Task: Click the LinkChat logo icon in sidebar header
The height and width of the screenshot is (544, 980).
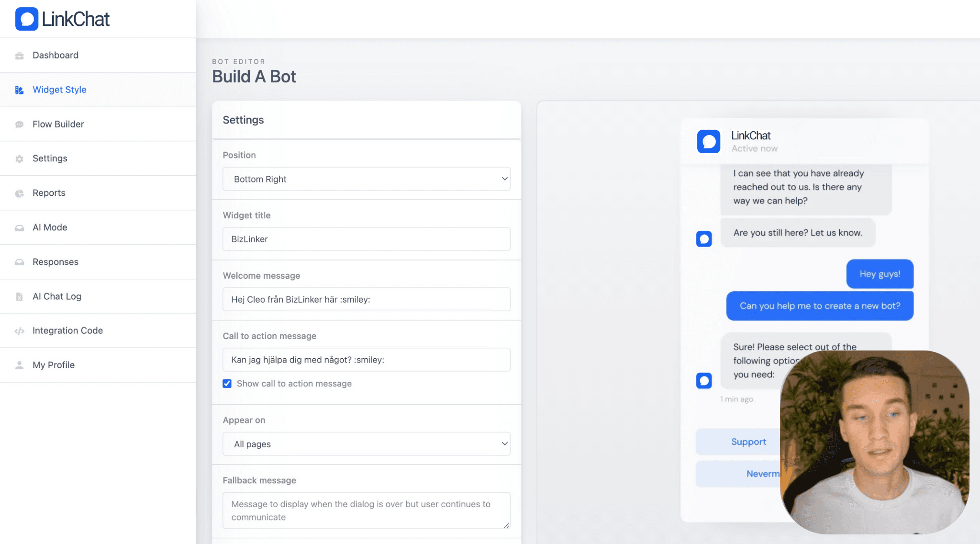Action: (27, 19)
